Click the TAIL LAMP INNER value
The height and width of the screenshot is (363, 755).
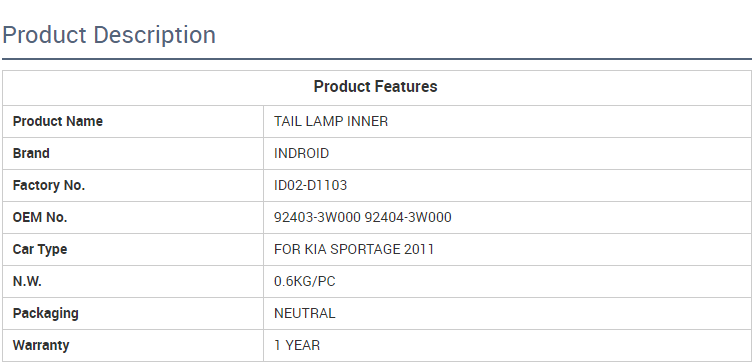[x=331, y=121]
